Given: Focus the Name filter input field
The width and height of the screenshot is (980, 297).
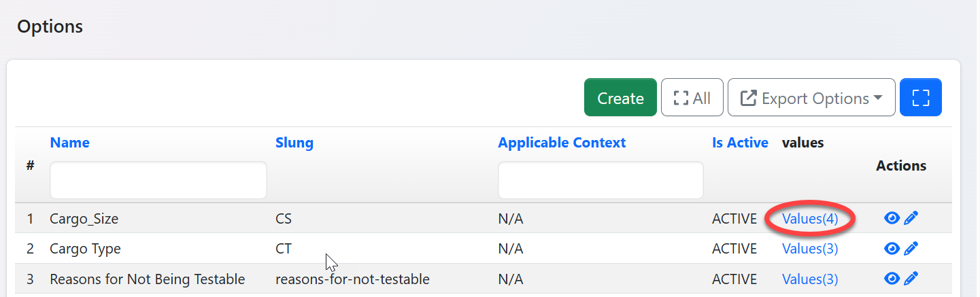Looking at the screenshot, I should [x=158, y=180].
